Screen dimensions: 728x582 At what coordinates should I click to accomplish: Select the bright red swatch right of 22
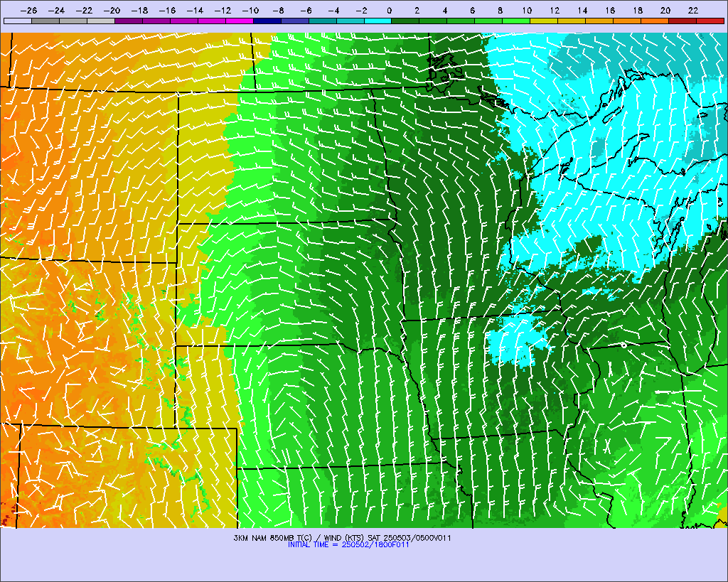click(710, 21)
